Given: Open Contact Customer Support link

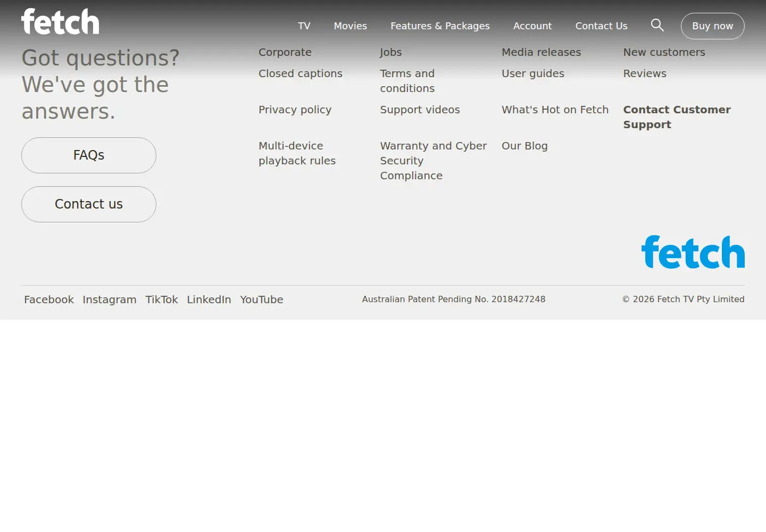Looking at the screenshot, I should coord(677,117).
